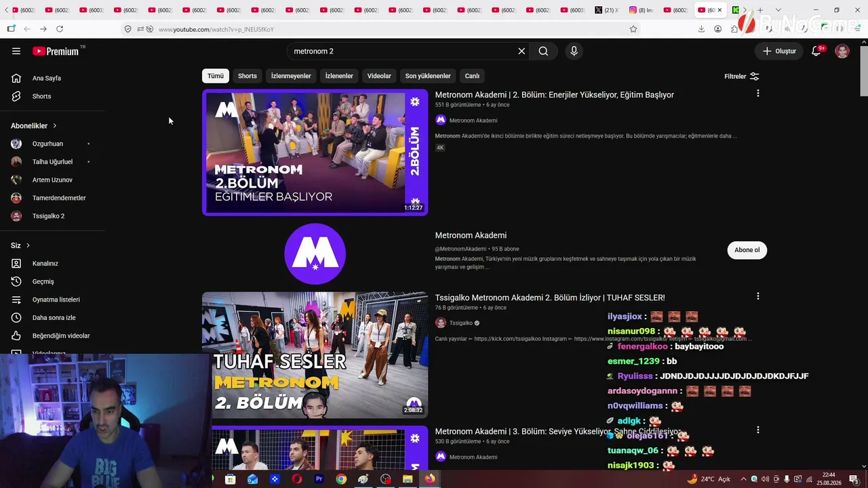This screenshot has height=488, width=868.
Task: Select the İzlenmeyenler filter chip
Action: coord(291,76)
